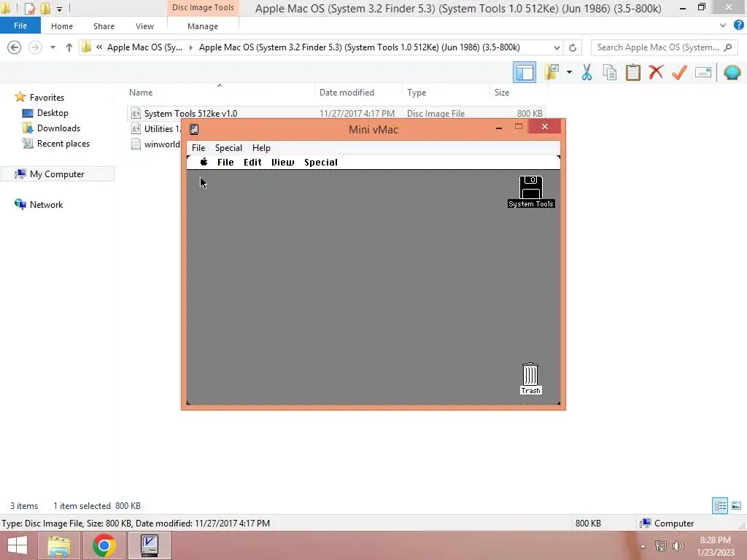
Task: Sort by the Size column header
Action: tap(502, 93)
